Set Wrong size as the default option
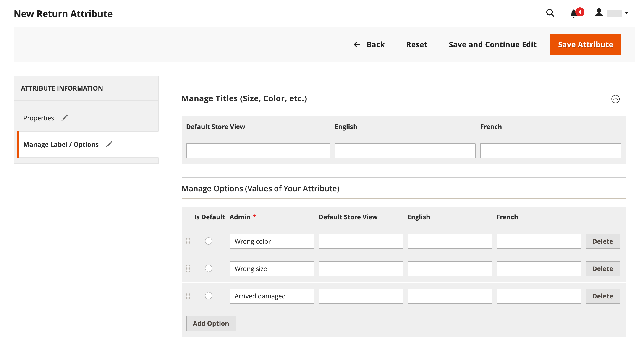Viewport: 644px width, 352px height. 209,268
